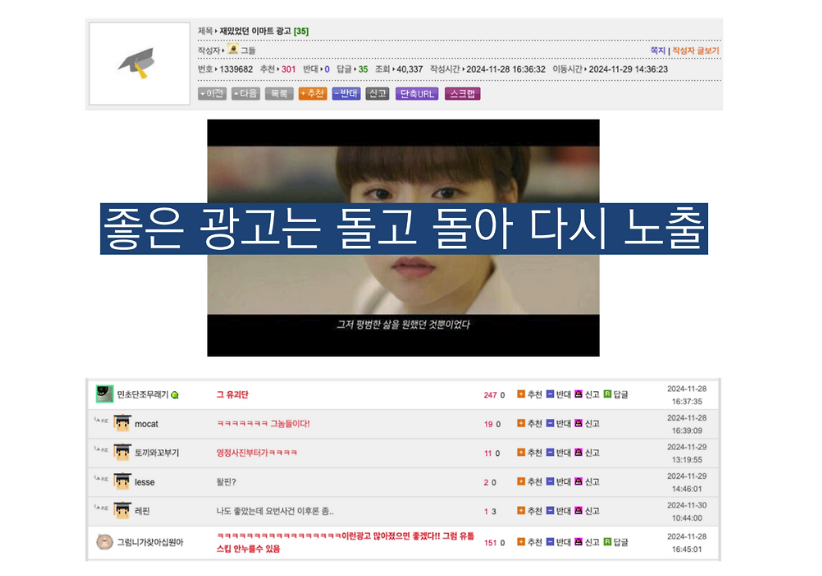822x576 pixels.
Task: Copy link with 단축URL button
Action: [x=417, y=94]
